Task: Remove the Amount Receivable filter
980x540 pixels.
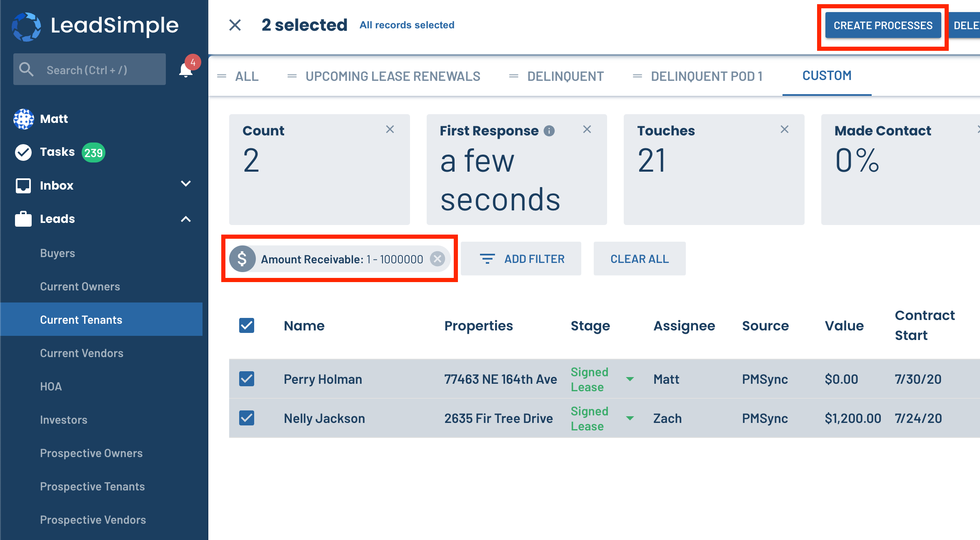Action: pos(437,259)
